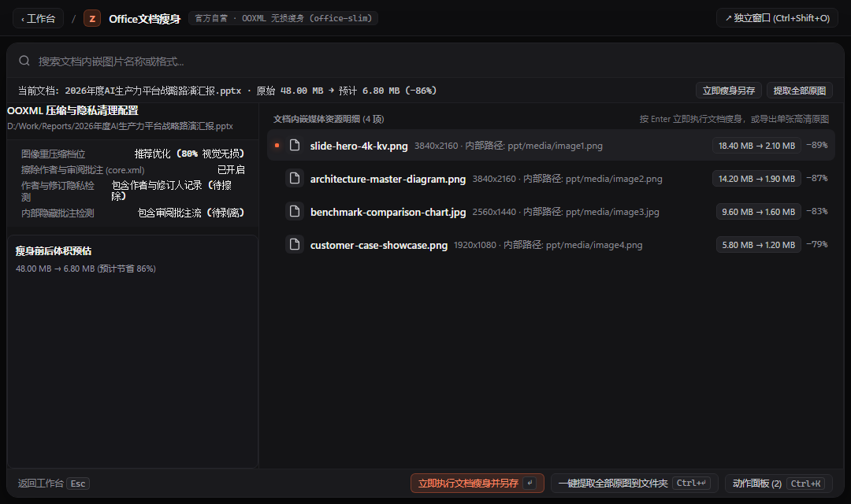Click 推荐优化 (80% 视觉无损) compression setting

(189, 154)
